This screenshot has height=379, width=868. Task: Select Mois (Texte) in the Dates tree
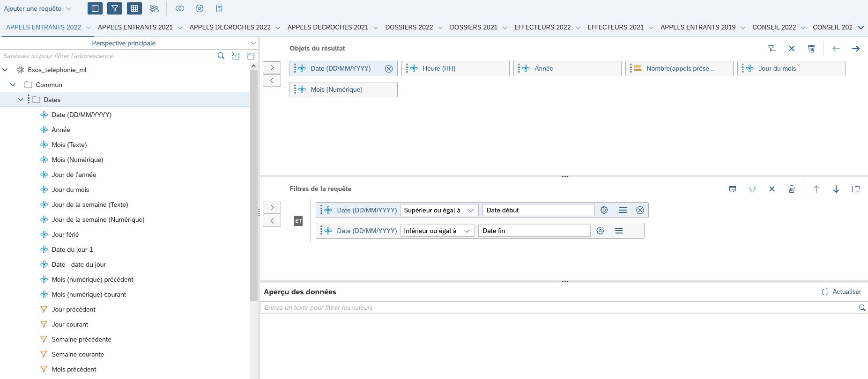tap(69, 145)
